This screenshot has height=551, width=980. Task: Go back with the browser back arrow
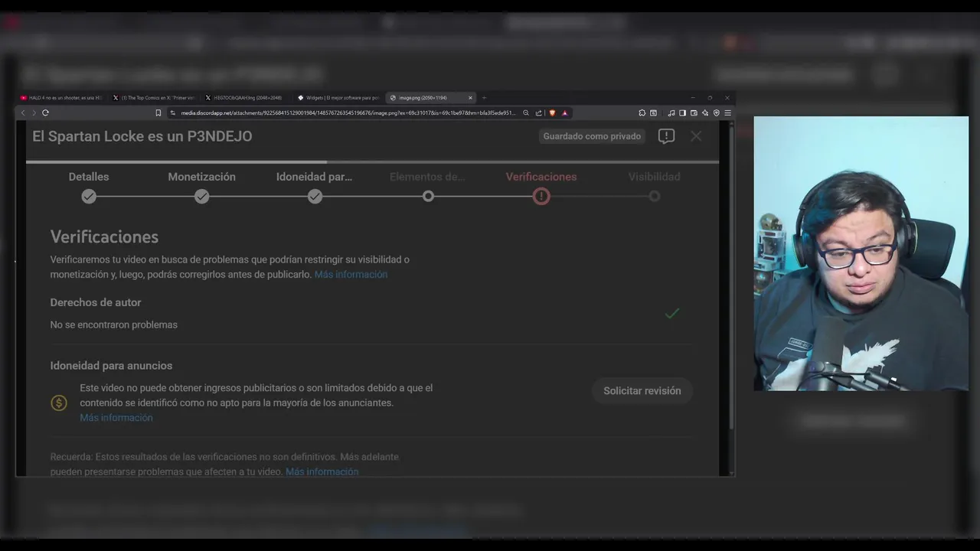(23, 112)
